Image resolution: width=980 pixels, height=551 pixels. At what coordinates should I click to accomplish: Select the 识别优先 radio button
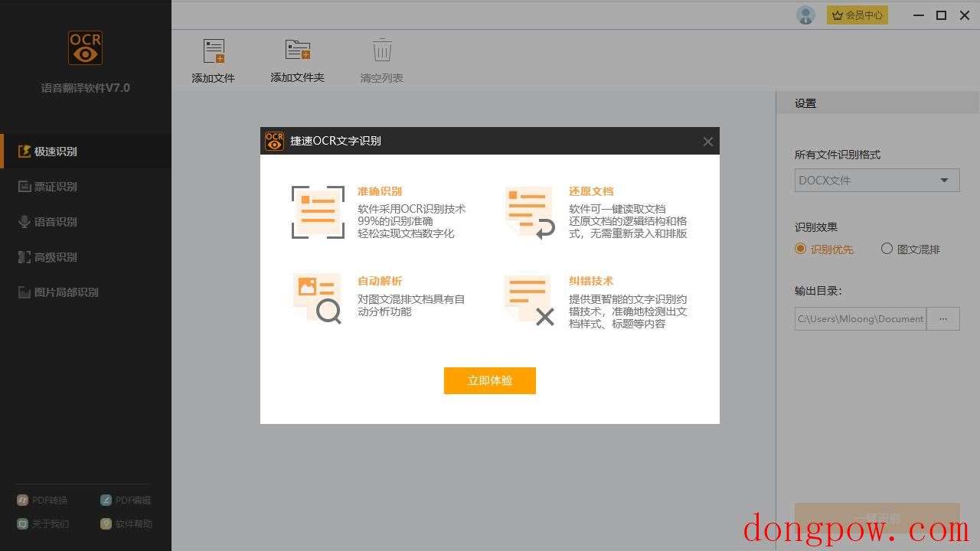point(801,249)
